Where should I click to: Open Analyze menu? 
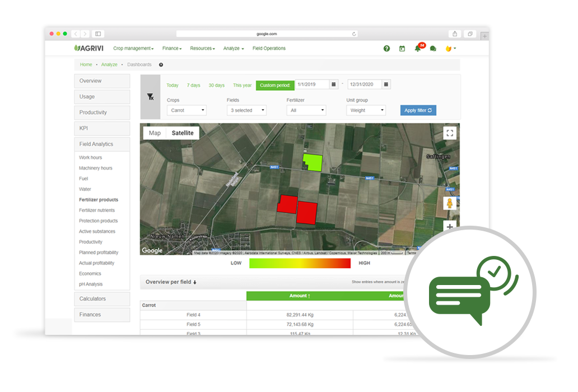234,48
